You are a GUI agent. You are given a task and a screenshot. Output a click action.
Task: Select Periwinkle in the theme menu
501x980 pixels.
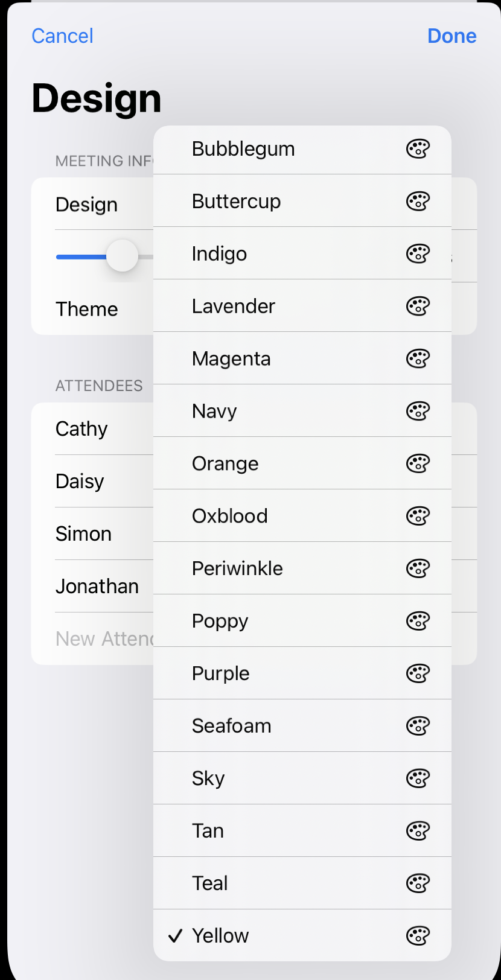click(x=237, y=568)
